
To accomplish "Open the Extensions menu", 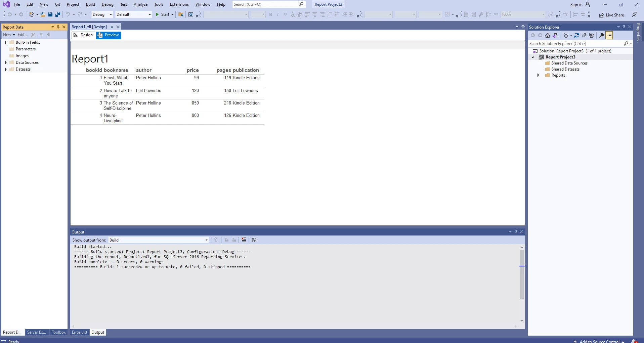I will (x=179, y=4).
